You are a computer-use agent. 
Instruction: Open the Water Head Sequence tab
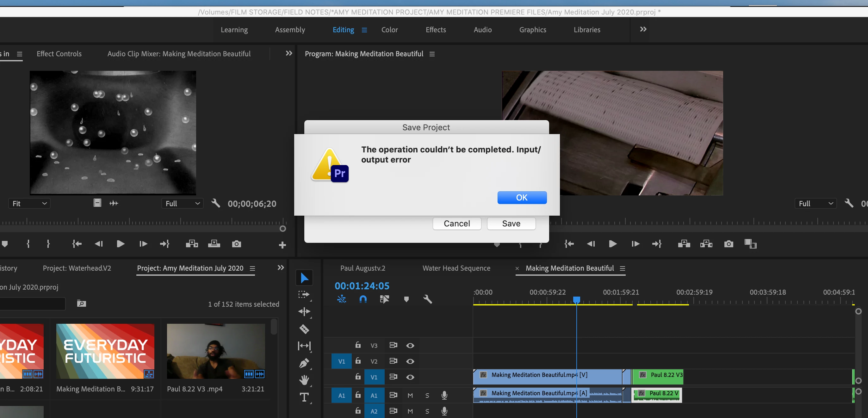click(x=456, y=268)
